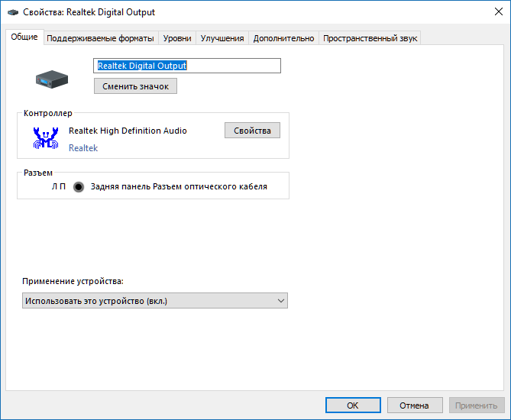Image resolution: width=511 pixels, height=420 pixels.
Task: Select the Общие tab
Action: tap(24, 37)
